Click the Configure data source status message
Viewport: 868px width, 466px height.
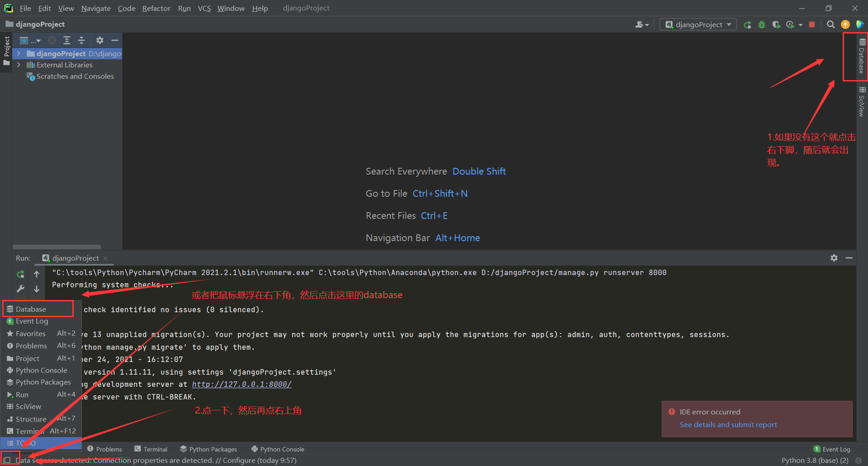[156, 460]
